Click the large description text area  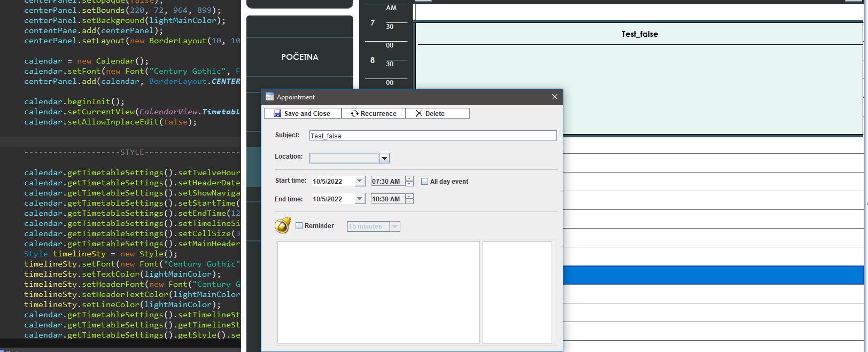coord(378,292)
